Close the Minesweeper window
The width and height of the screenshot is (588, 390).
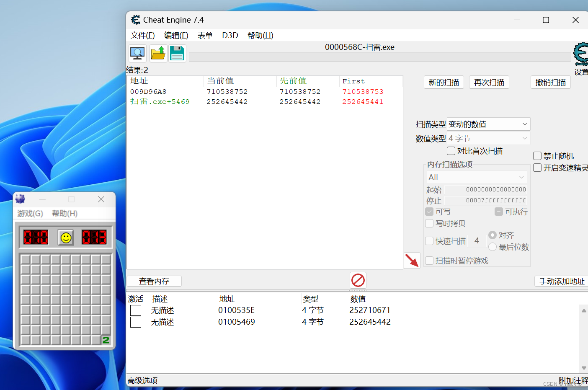(x=101, y=199)
